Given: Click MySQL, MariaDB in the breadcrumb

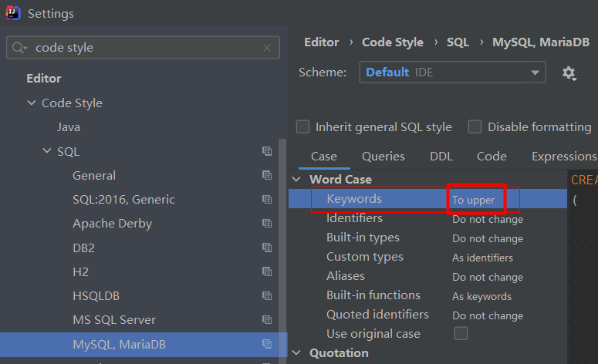Looking at the screenshot, I should point(541,42).
